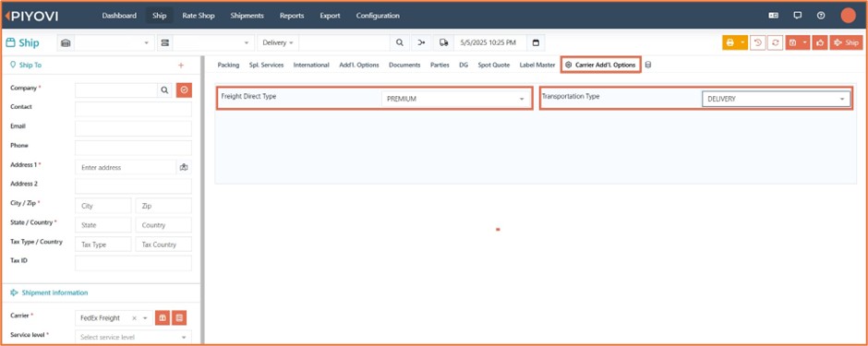The height and width of the screenshot is (346, 868).
Task: Open the chat message icon in the header
Action: click(x=797, y=16)
